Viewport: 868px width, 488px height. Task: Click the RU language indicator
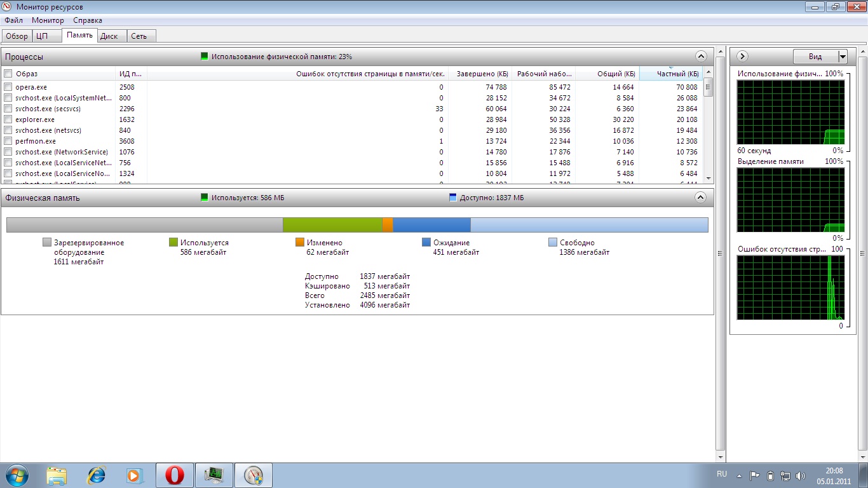point(722,474)
